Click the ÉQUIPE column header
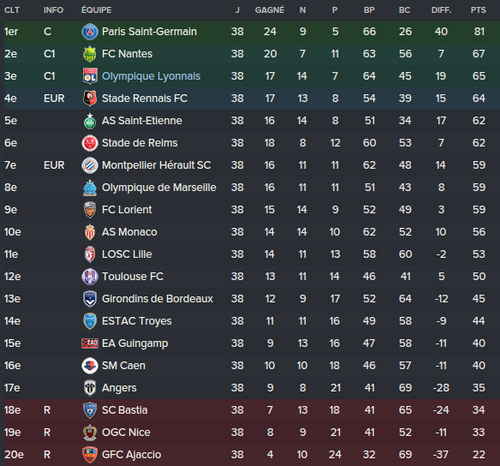The image size is (500, 466). tap(96, 10)
